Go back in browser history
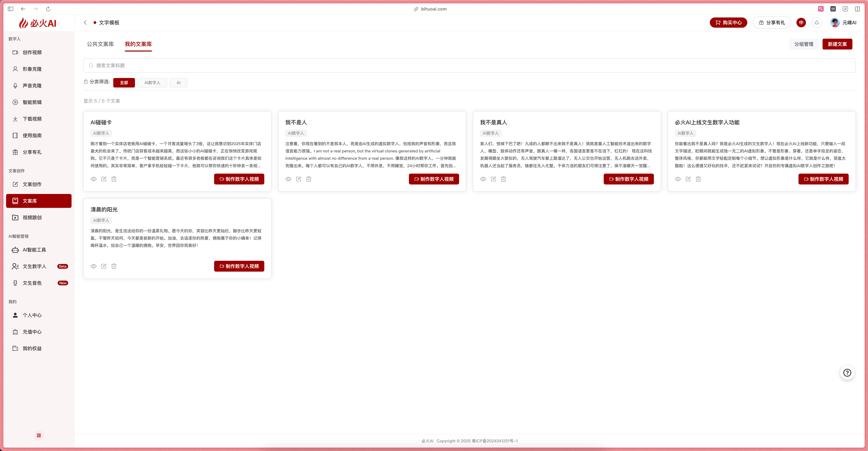Screen dimensions: 868x451 23,9
